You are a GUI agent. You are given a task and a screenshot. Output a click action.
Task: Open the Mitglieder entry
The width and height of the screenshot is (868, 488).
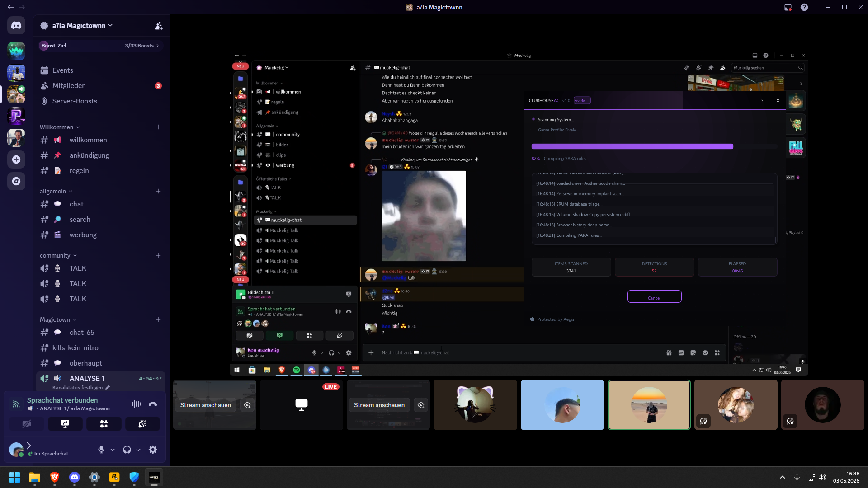pos(100,86)
